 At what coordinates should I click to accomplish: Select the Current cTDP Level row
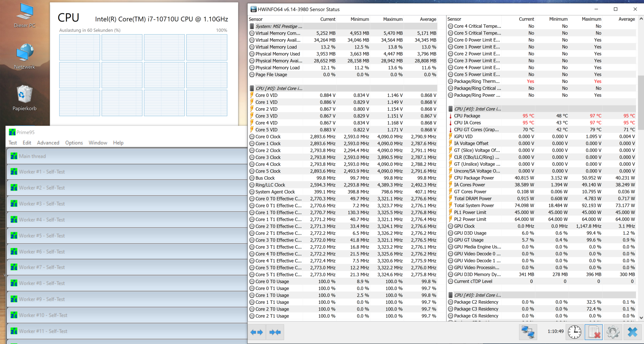click(541, 281)
